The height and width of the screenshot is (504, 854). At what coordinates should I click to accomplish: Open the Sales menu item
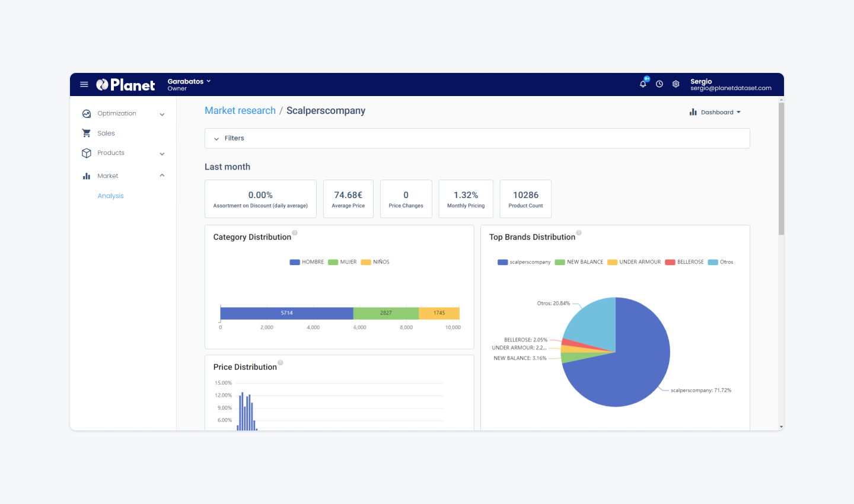[106, 133]
